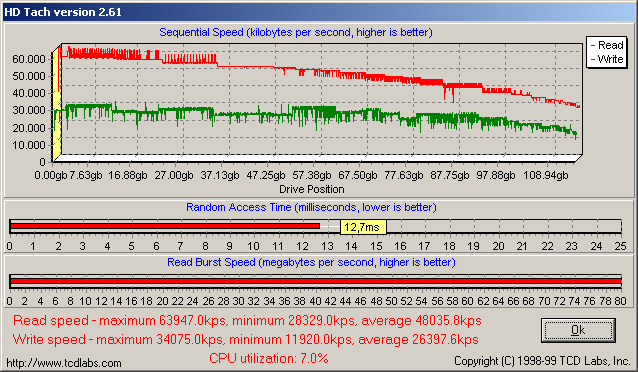638x372 pixels.
Task: Click the 16.88gb x-axis label
Action: coord(128,175)
